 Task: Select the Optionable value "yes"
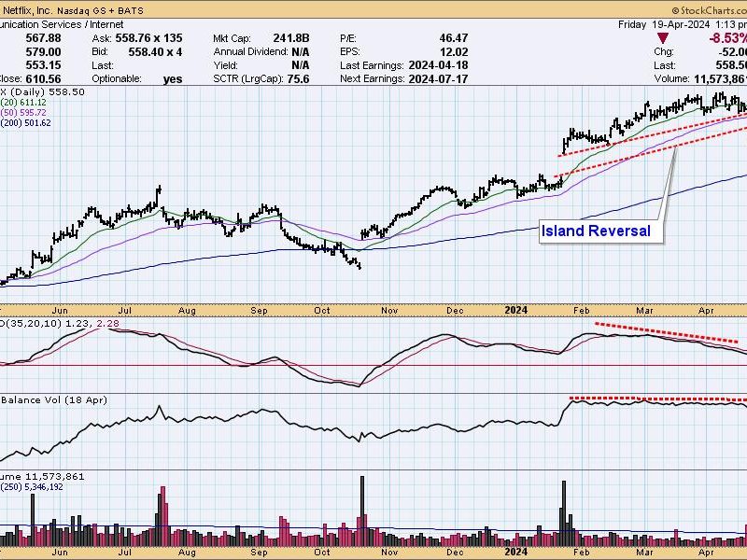click(173, 79)
